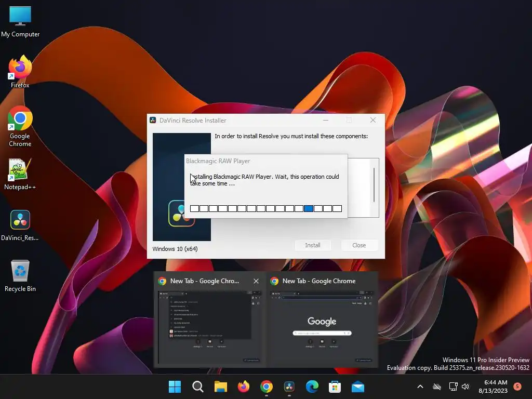This screenshot has height=399, width=532.
Task: Close first New Tab Chrome preview
Action: point(256,281)
